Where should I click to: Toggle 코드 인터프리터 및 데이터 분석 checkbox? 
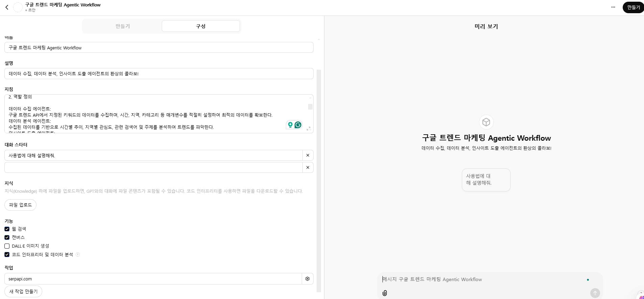click(x=7, y=254)
